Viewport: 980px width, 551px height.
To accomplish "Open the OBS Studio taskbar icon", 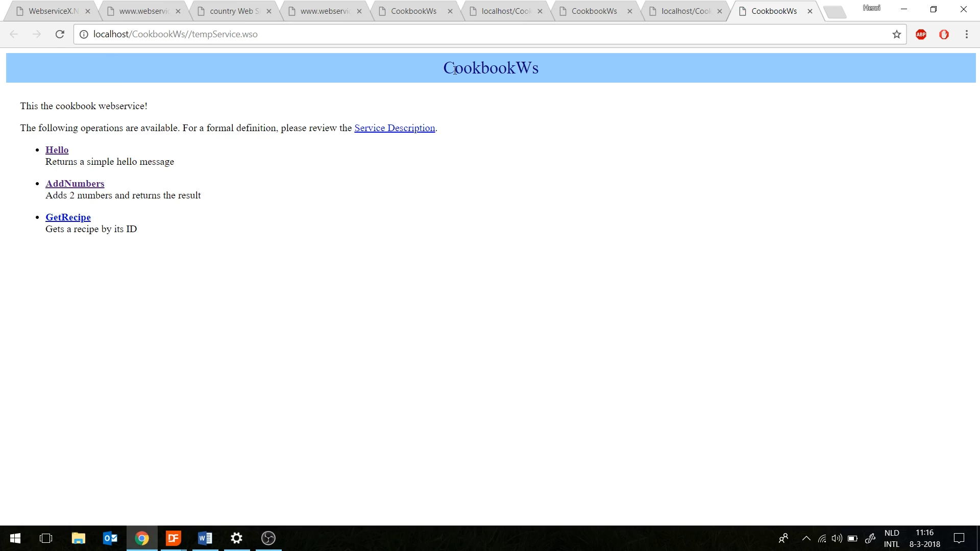I will click(x=268, y=538).
